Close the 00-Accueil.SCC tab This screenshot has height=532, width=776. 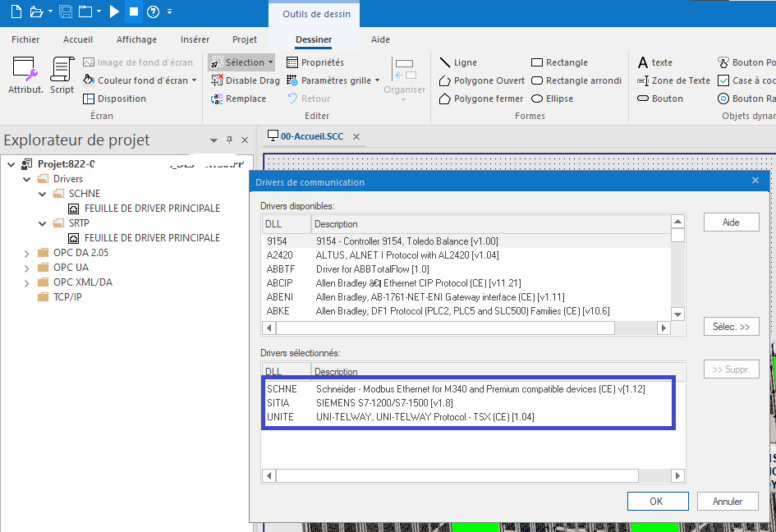coord(356,136)
